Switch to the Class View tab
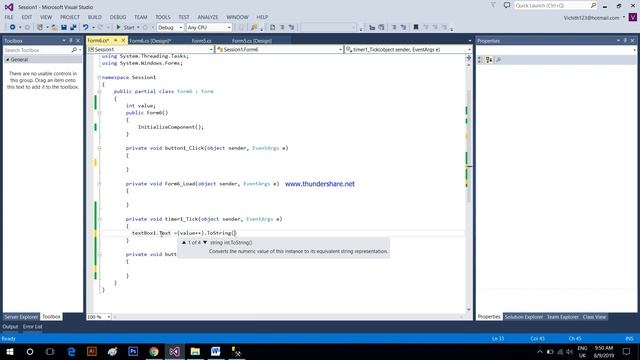 (x=594, y=317)
